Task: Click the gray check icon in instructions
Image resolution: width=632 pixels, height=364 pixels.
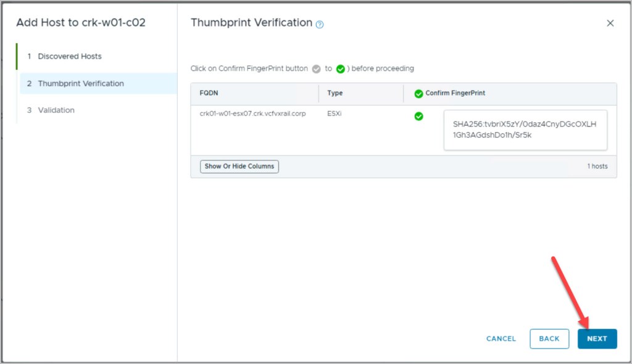Action: pyautogui.click(x=317, y=69)
